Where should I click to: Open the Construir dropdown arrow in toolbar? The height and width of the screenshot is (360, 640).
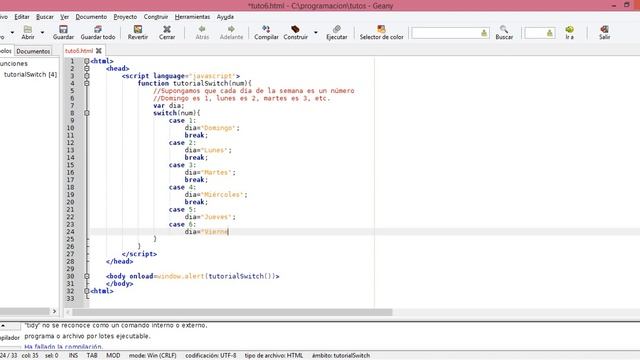[316, 32]
